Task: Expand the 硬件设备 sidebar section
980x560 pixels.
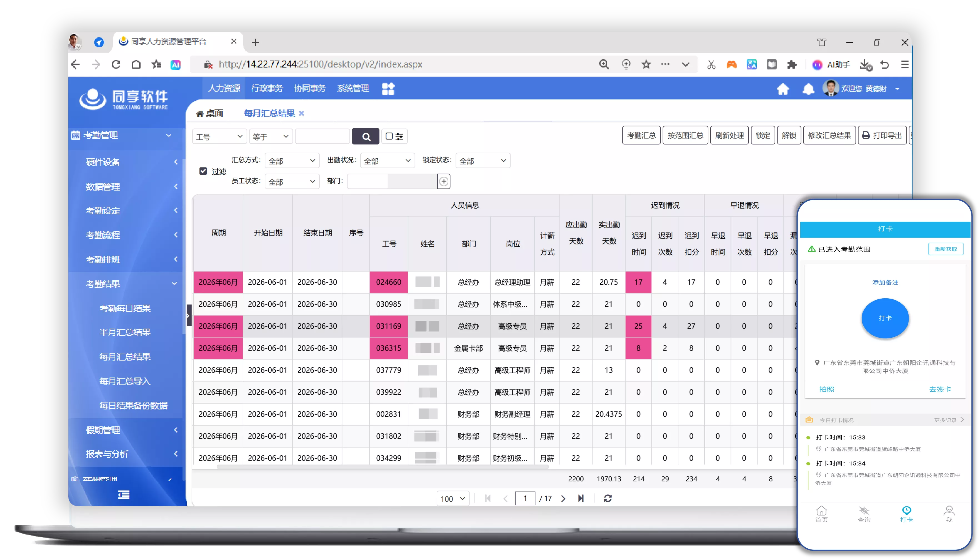Action: coord(126,162)
